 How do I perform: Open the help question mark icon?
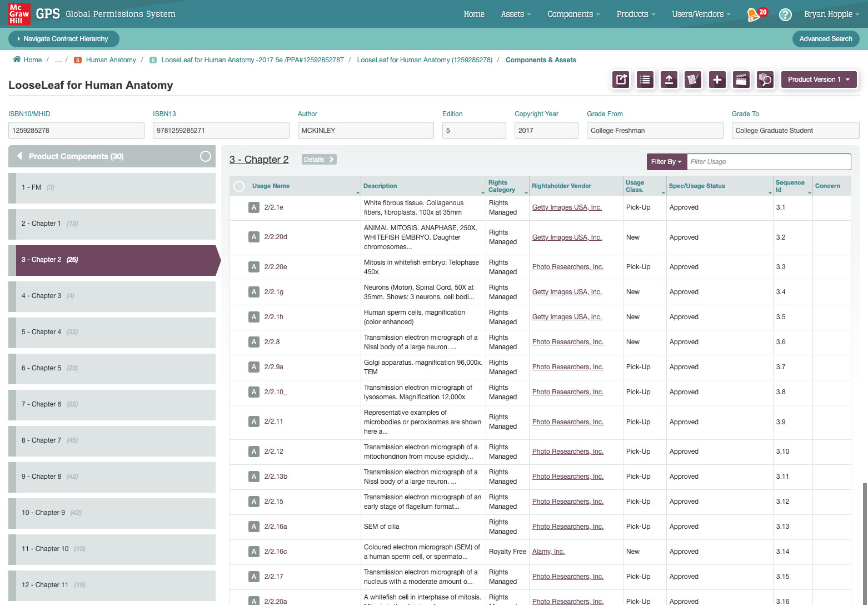(785, 14)
